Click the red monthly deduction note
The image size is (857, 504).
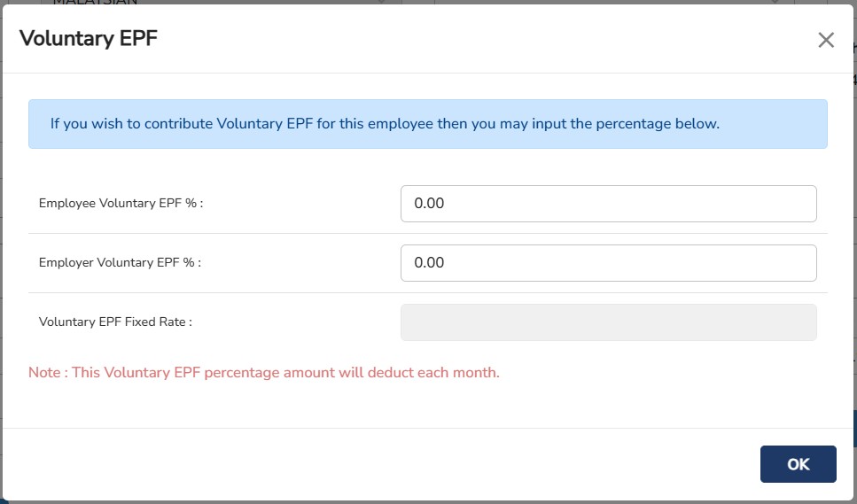(264, 373)
